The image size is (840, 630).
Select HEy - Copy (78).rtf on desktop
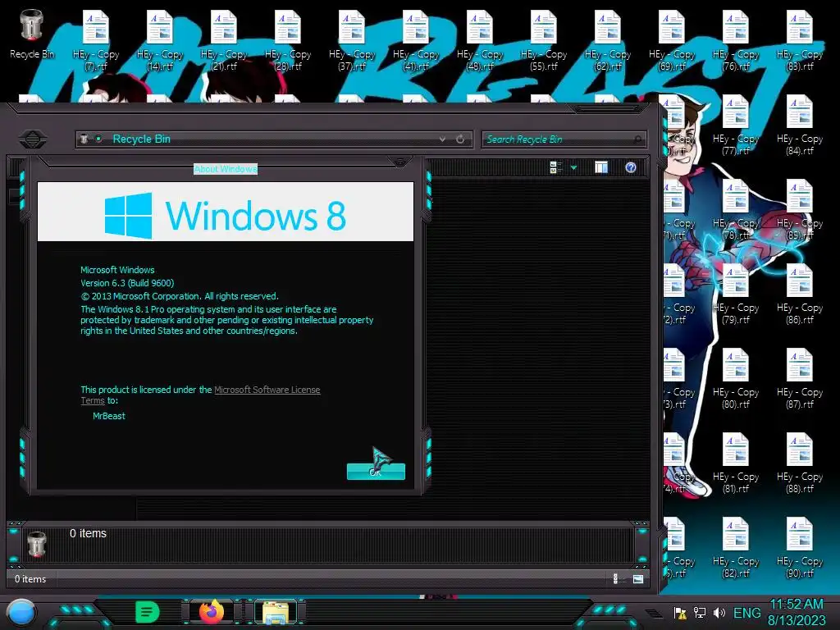[x=736, y=210]
